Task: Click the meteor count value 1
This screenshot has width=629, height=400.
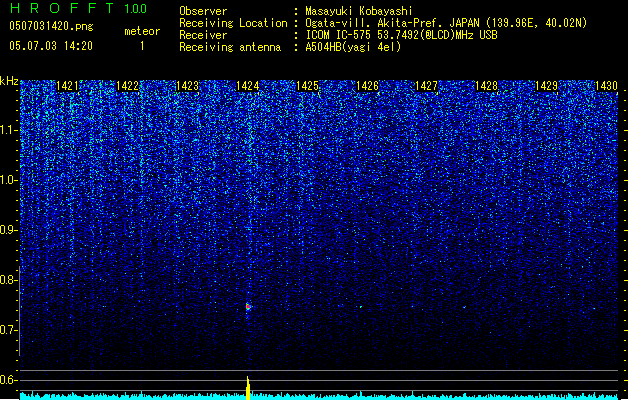Action: tap(142, 46)
